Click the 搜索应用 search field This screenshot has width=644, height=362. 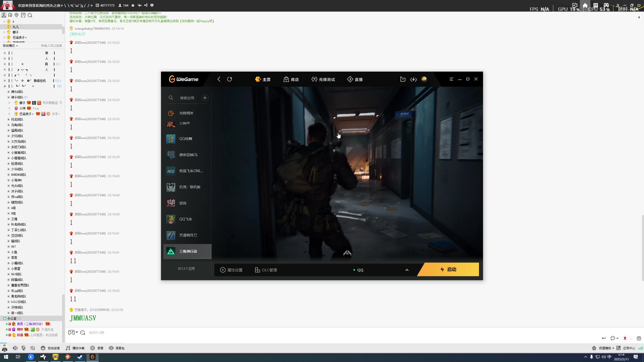[187, 98]
